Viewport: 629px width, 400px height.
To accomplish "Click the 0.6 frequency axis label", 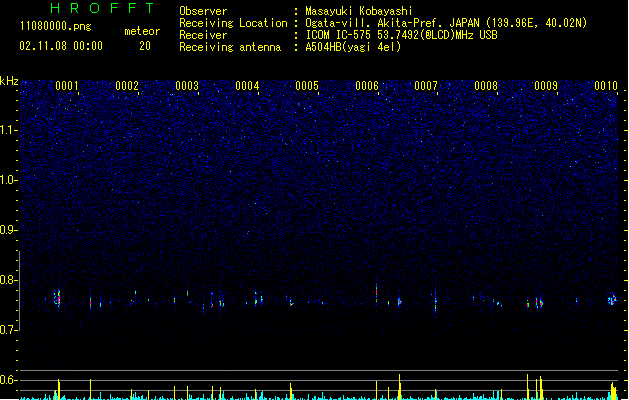I will pos(8,380).
